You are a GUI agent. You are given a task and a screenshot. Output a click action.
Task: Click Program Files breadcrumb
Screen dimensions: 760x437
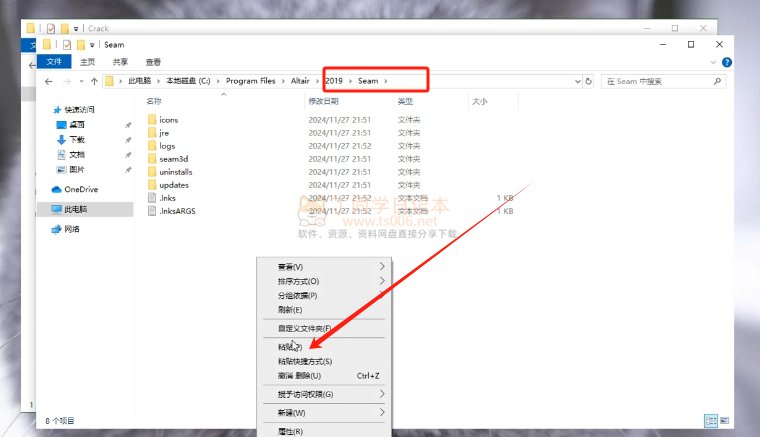[251, 81]
